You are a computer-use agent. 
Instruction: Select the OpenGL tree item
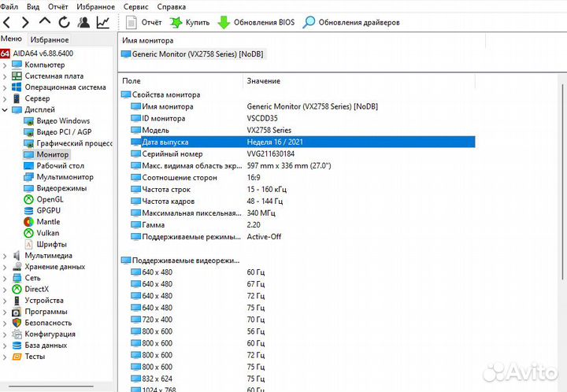point(51,199)
